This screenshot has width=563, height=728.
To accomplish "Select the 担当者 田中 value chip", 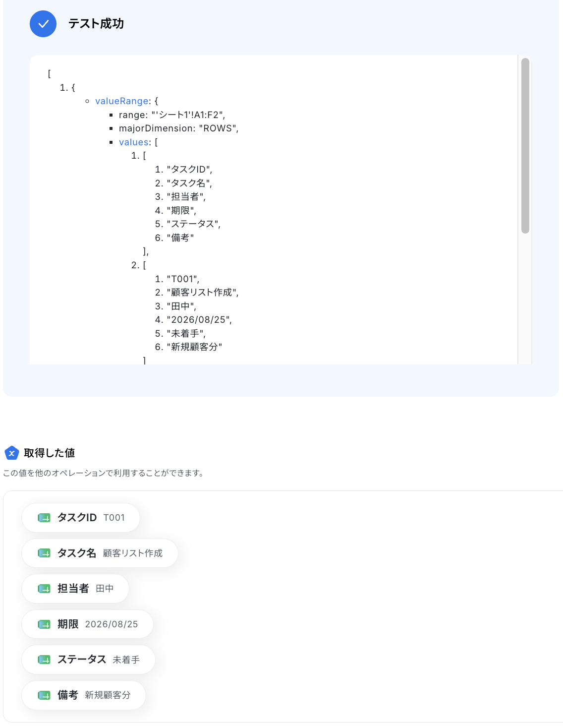I will click(x=75, y=589).
